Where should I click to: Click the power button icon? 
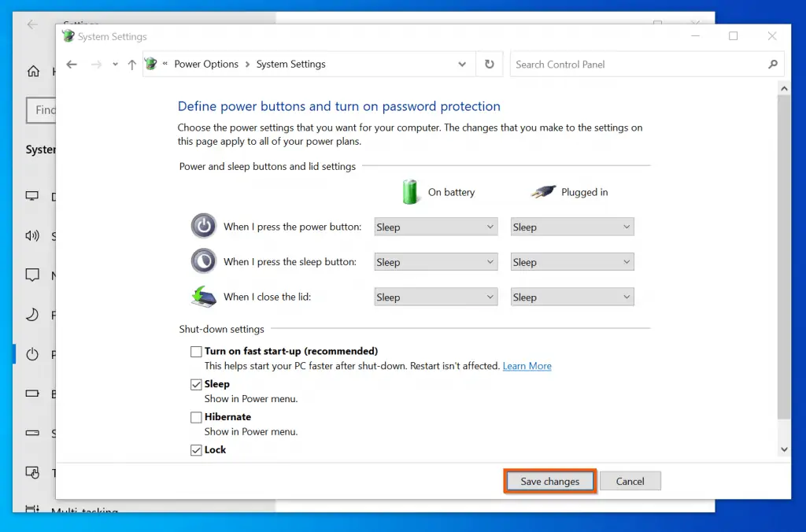pyautogui.click(x=203, y=227)
